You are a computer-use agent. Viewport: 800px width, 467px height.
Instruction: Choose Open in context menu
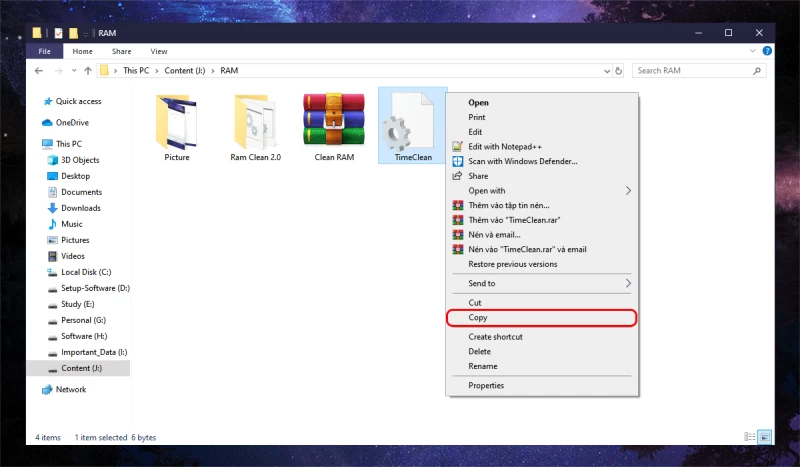(542, 103)
